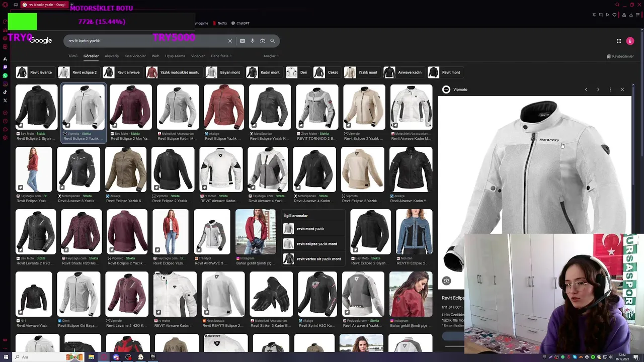
Task: Expand the Daha fazla dropdown
Action: pyautogui.click(x=221, y=56)
